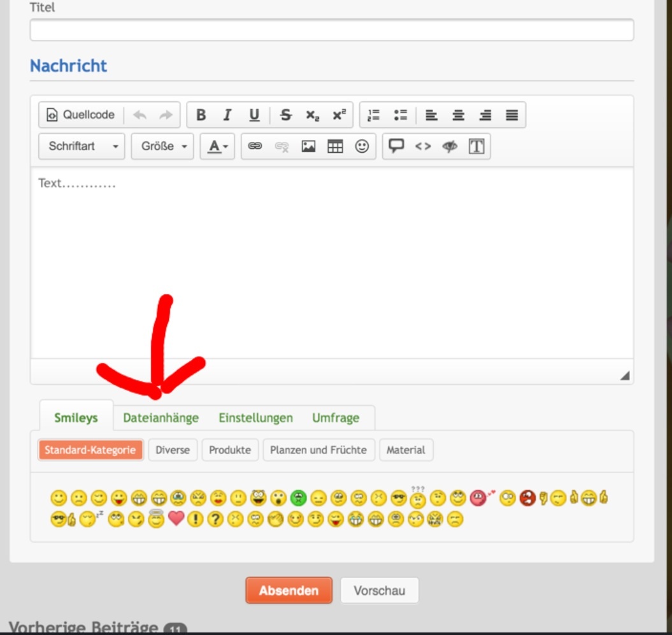Enable numbered list formatting
This screenshot has height=635, width=672.
(373, 115)
